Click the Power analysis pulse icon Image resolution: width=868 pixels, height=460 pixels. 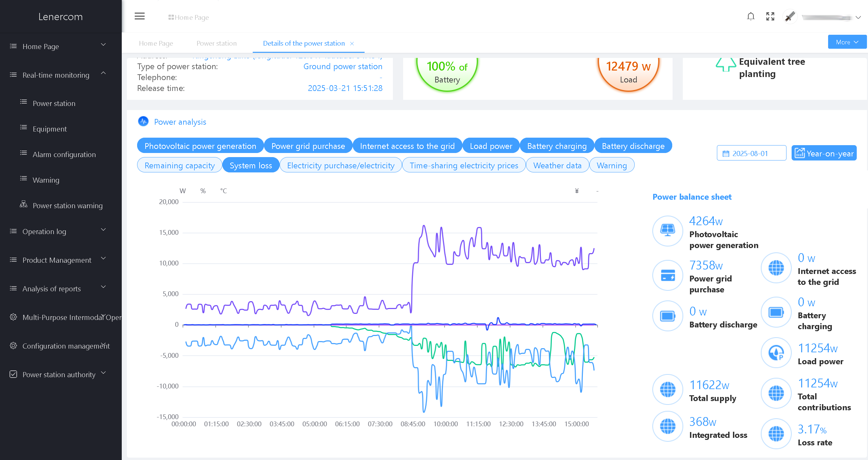143,121
